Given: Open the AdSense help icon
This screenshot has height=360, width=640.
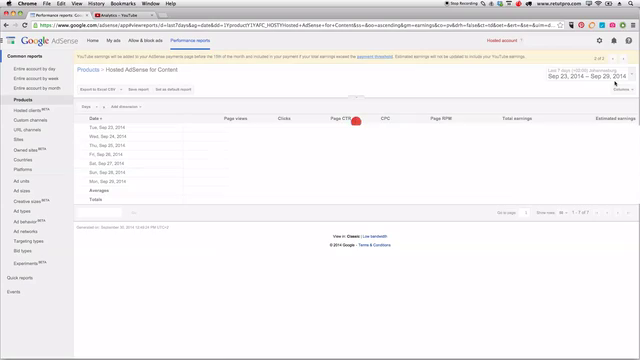Looking at the screenshot, I should [629, 40].
